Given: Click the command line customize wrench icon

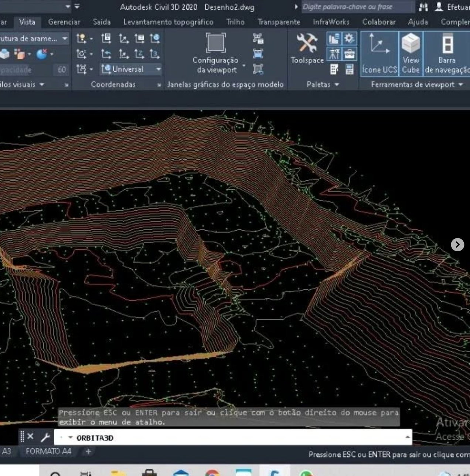Looking at the screenshot, I should coord(45,438).
